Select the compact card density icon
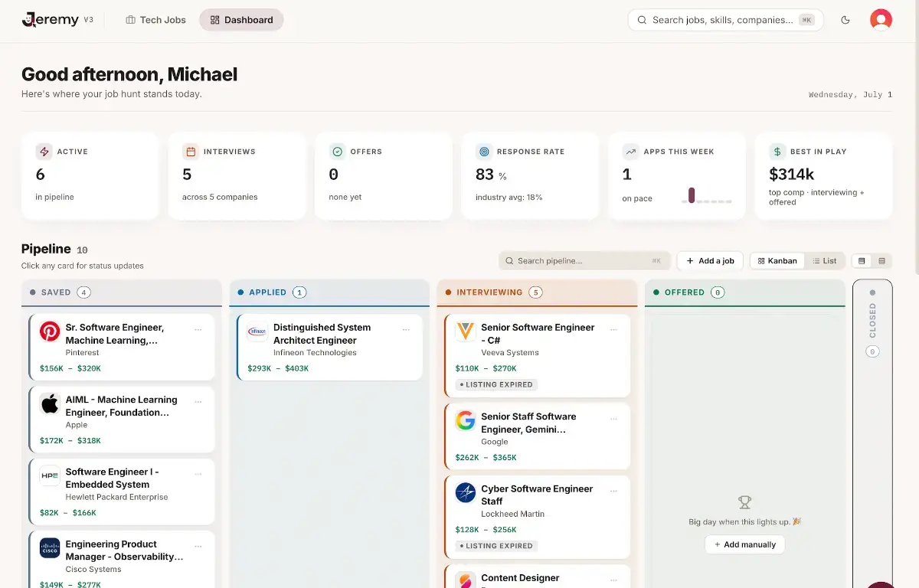The image size is (919, 588). click(882, 261)
